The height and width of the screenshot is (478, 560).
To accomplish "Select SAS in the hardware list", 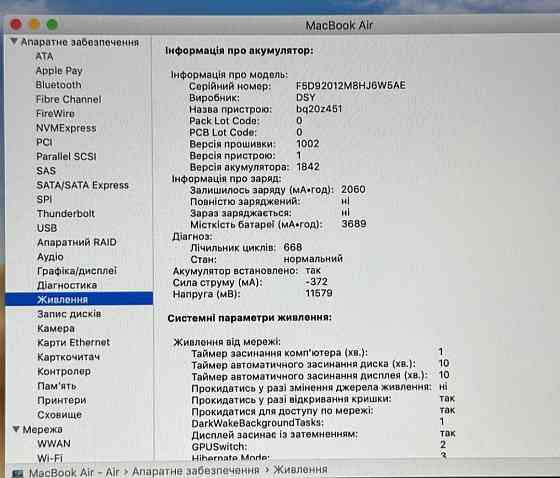I will (x=46, y=171).
